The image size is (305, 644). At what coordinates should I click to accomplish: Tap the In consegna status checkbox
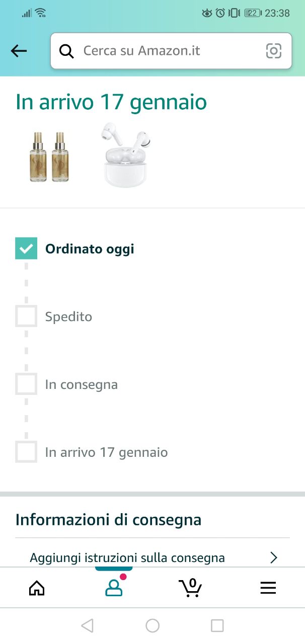pos(26,384)
